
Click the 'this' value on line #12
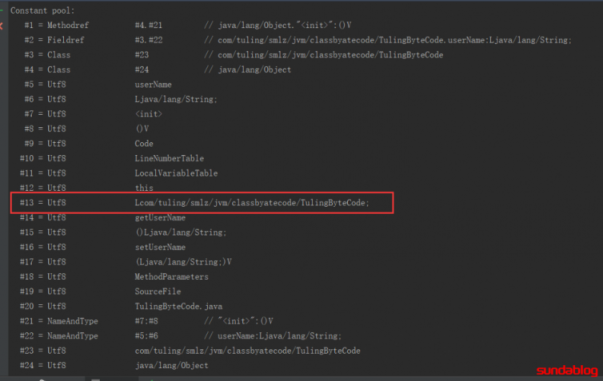(144, 188)
